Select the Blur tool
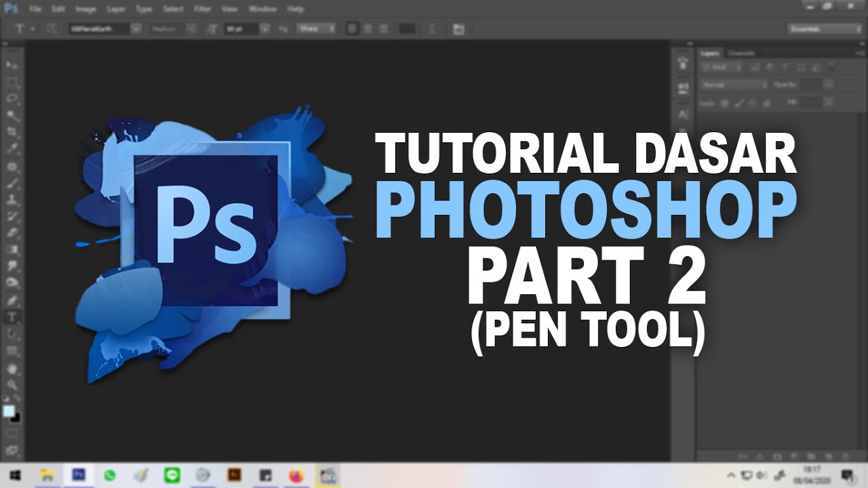This screenshot has height=488, width=868. coord(12,266)
